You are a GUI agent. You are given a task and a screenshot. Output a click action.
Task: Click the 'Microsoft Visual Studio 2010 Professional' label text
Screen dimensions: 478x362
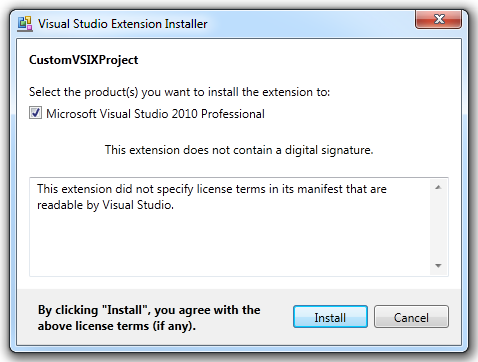tap(155, 114)
